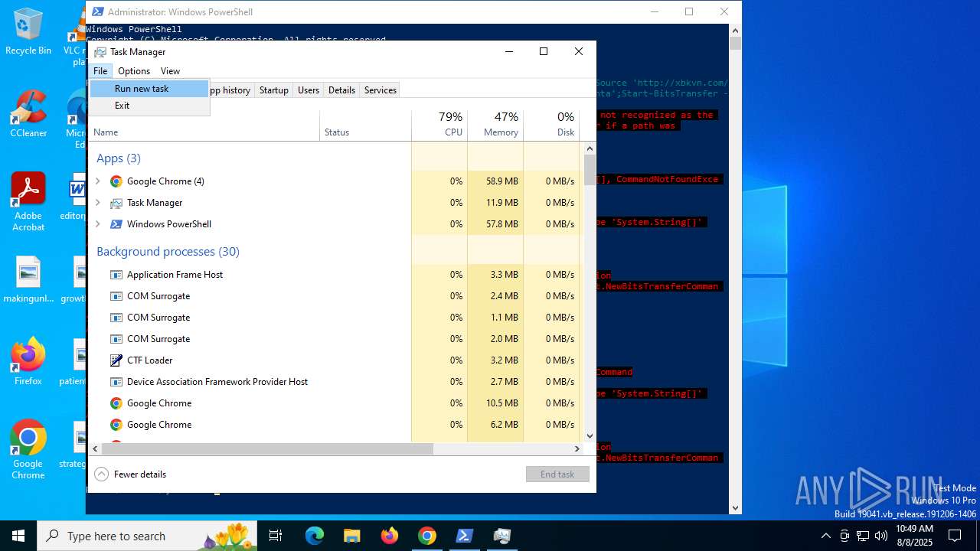980x551 pixels.
Task: Sort processes by the Status column
Action: [x=366, y=126]
